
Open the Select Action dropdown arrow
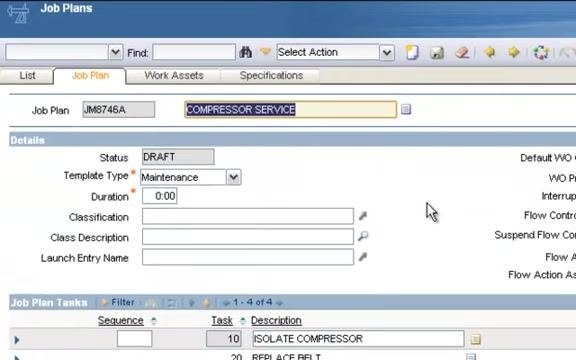coord(387,53)
